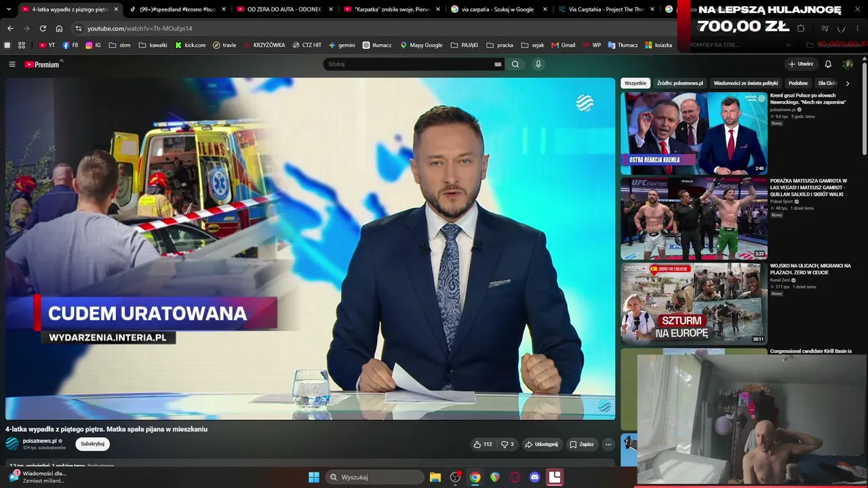This screenshot has width=868, height=488.
Task: Start voice search with the microphone icon
Action: pos(538,64)
